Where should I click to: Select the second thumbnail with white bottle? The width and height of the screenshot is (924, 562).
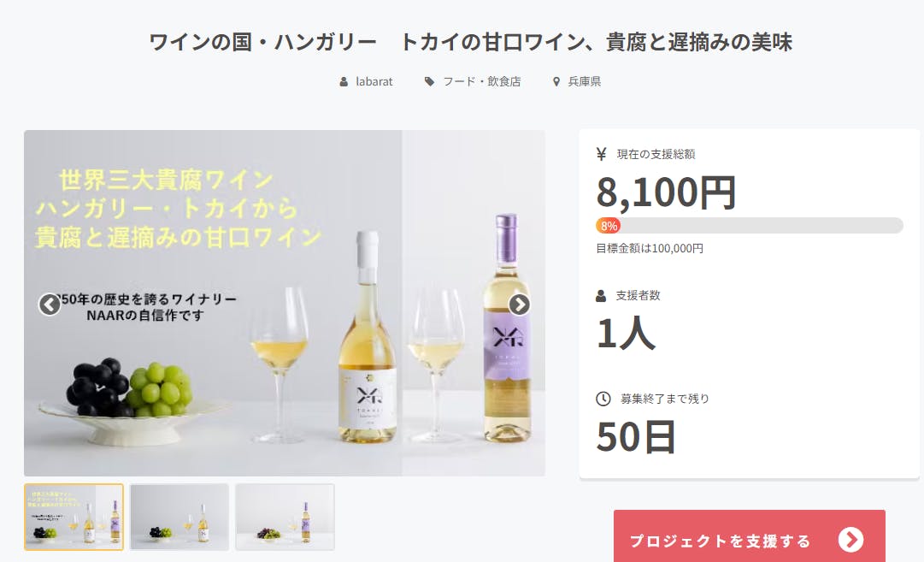(x=180, y=518)
